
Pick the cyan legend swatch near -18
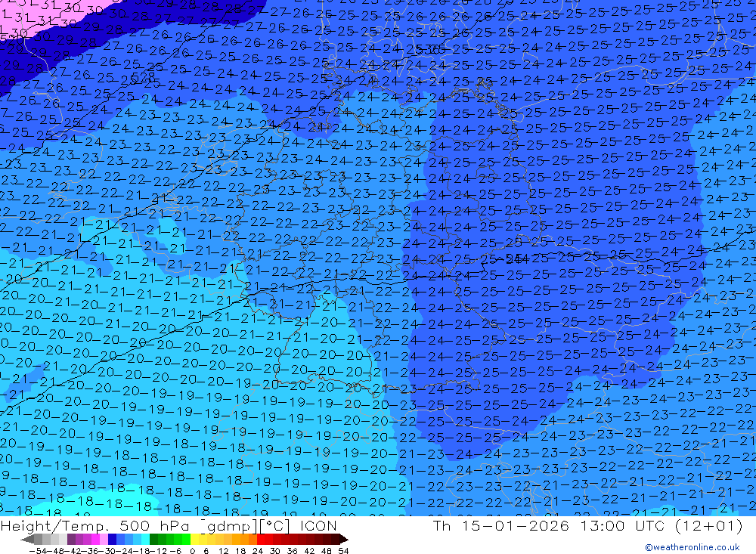(145, 540)
